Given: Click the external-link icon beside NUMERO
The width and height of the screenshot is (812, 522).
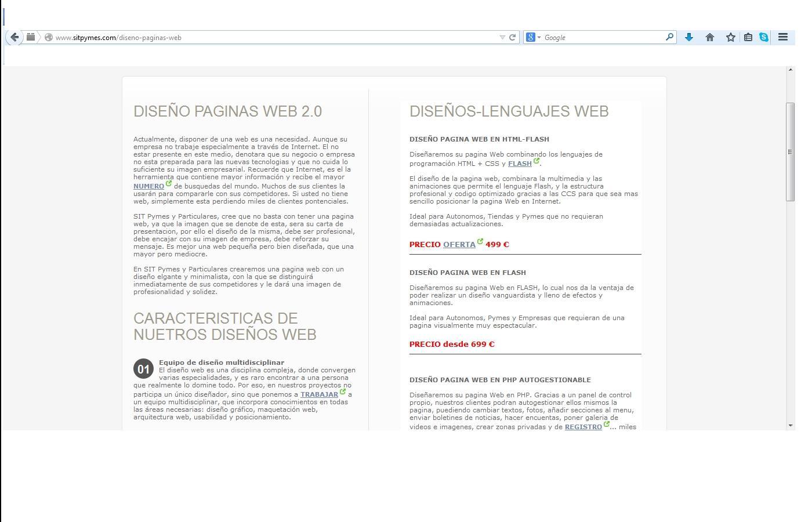Looking at the screenshot, I should click(x=169, y=183).
